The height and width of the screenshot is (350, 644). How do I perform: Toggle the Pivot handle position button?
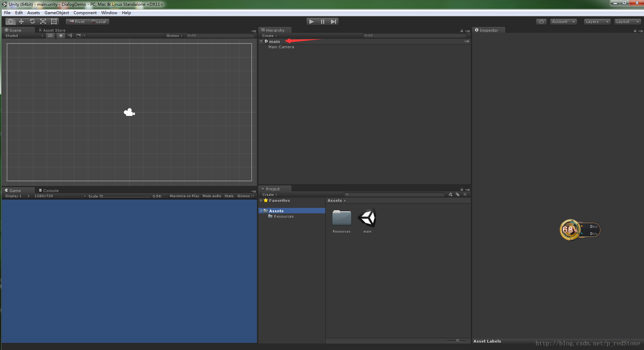click(x=77, y=22)
